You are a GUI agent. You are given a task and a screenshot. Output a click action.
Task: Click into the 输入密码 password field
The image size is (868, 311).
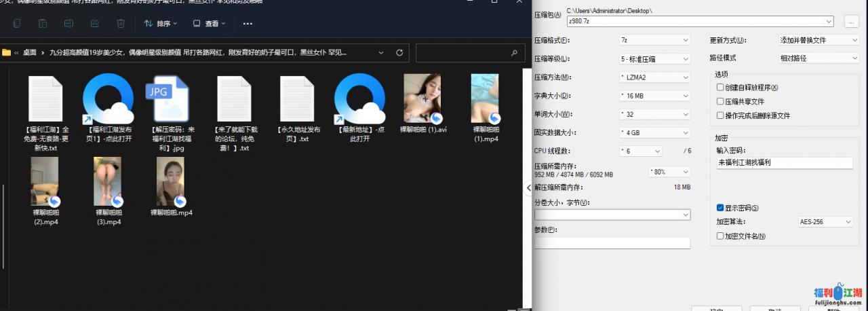click(783, 163)
